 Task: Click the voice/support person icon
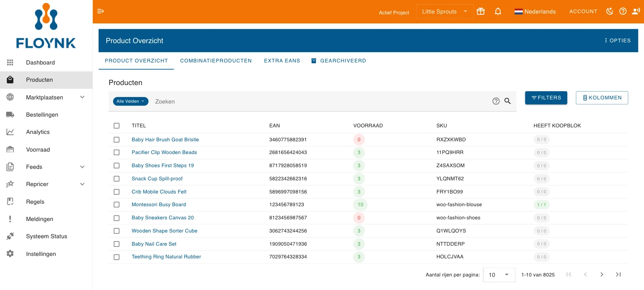636,12
